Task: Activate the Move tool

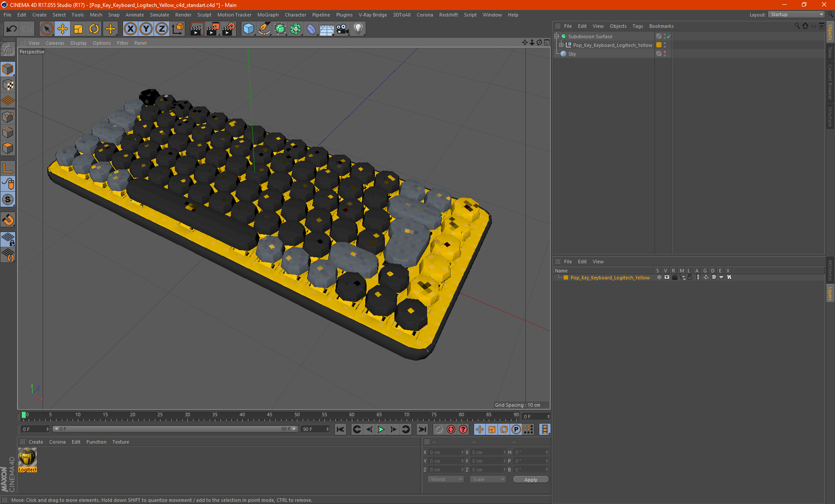Action: click(x=63, y=29)
